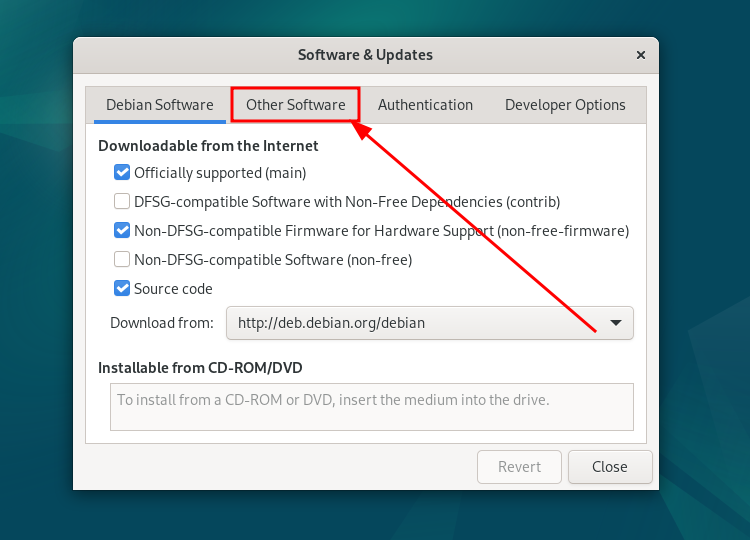The image size is (750, 540).
Task: Close the Software & Updates window
Action: [x=640, y=55]
